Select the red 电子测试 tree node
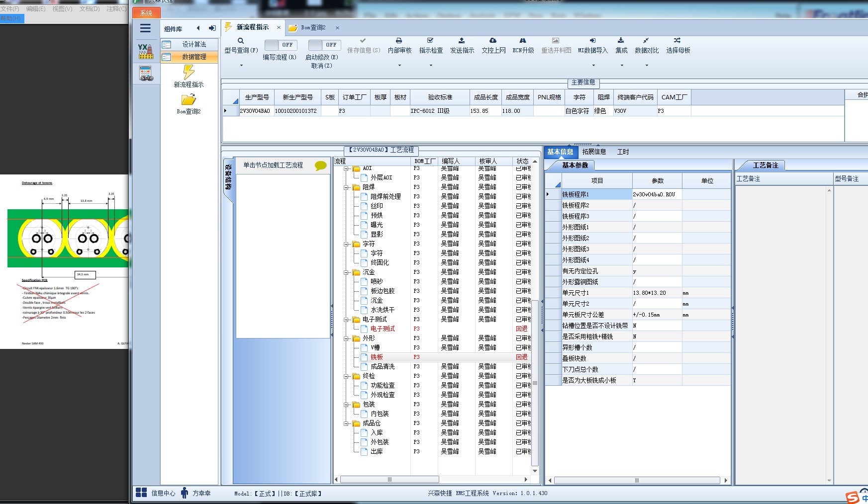Image resolution: width=868 pixels, height=504 pixels. point(383,329)
